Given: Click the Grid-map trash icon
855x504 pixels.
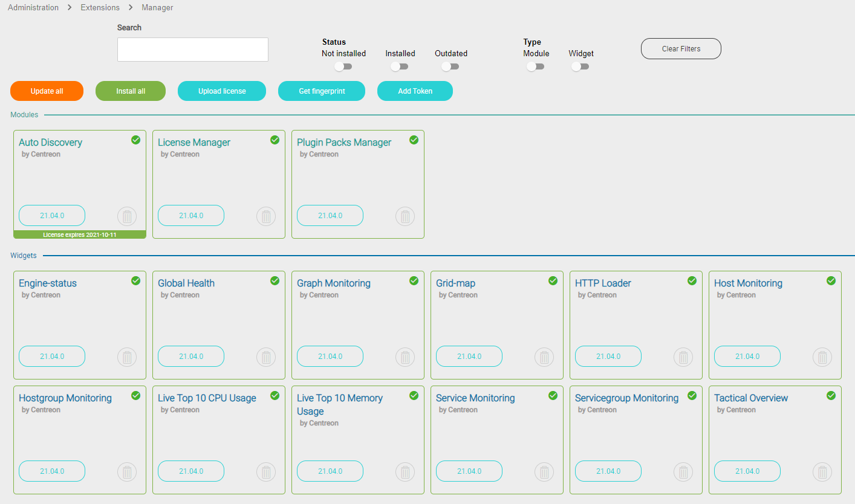Looking at the screenshot, I should [544, 357].
